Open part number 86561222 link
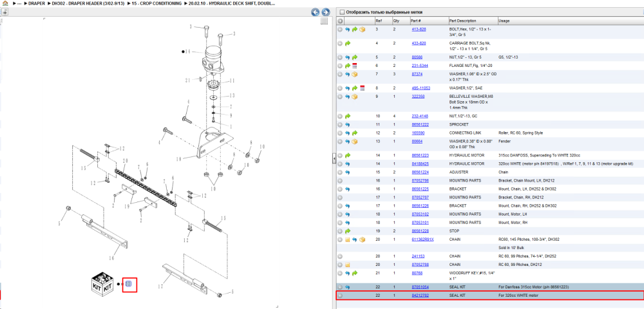This screenshot has width=644, height=309. click(x=420, y=124)
